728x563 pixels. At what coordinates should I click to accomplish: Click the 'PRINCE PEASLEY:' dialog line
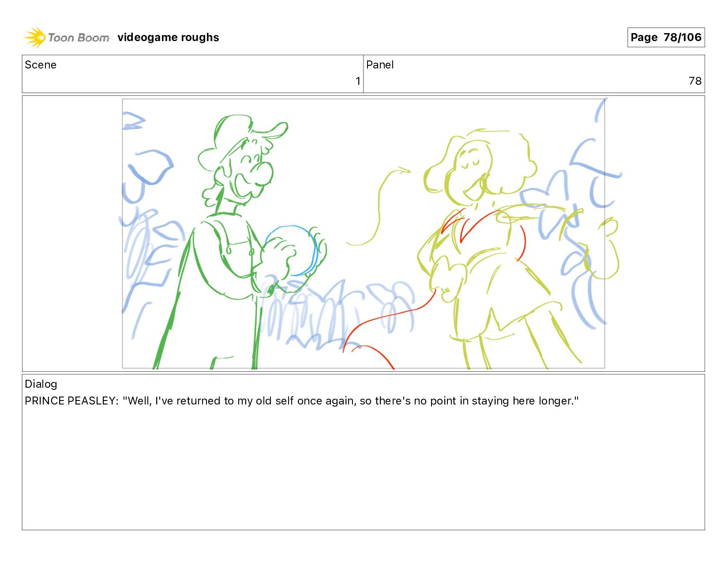(302, 401)
